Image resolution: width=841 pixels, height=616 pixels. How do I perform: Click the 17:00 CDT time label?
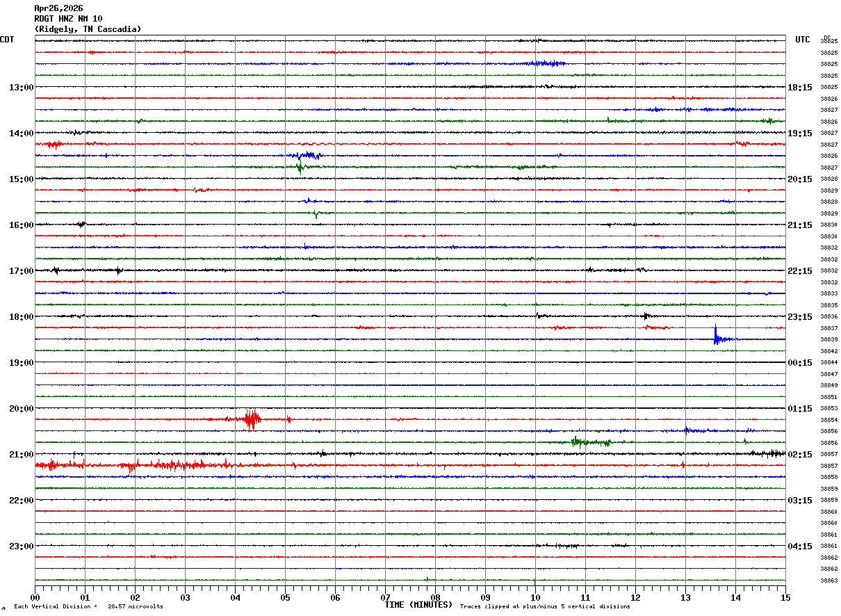click(x=22, y=271)
